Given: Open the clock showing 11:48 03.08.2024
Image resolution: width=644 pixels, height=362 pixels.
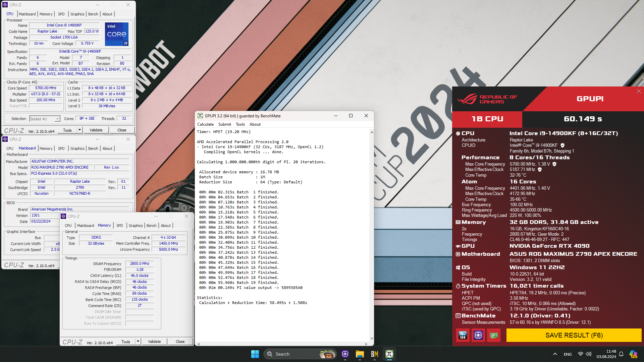Looking at the screenshot, I should pos(606,354).
